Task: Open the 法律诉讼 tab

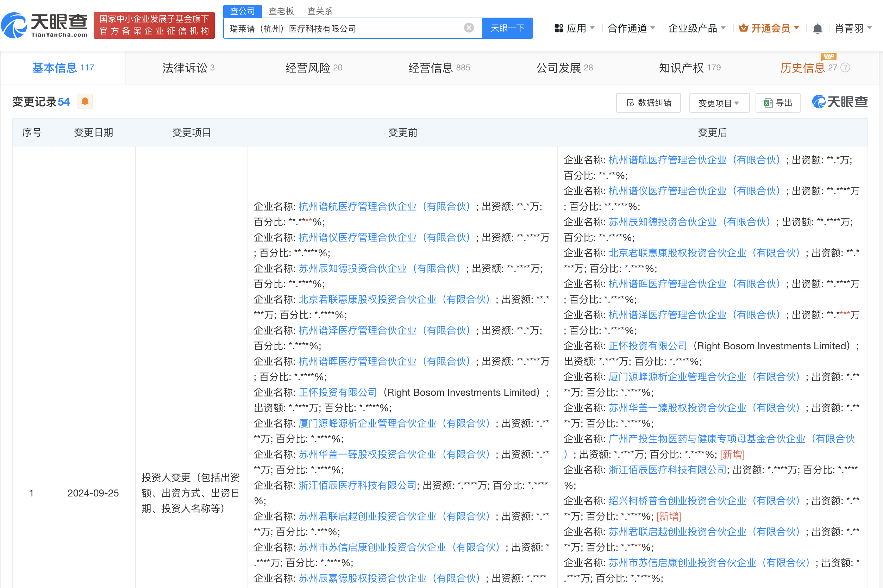Action: coord(188,68)
